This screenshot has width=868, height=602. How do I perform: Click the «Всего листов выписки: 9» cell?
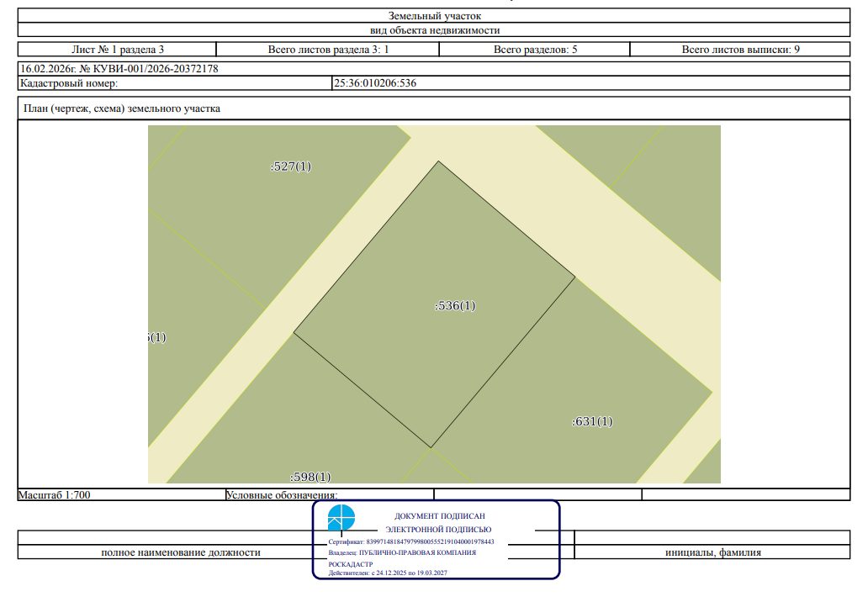tap(740, 50)
